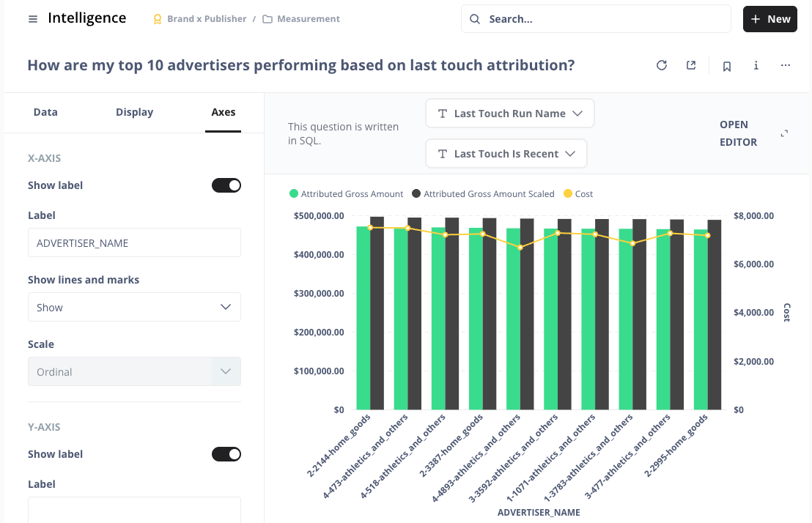Image resolution: width=812 pixels, height=523 pixels.
Task: Switch to the Display tab
Action: 134,112
